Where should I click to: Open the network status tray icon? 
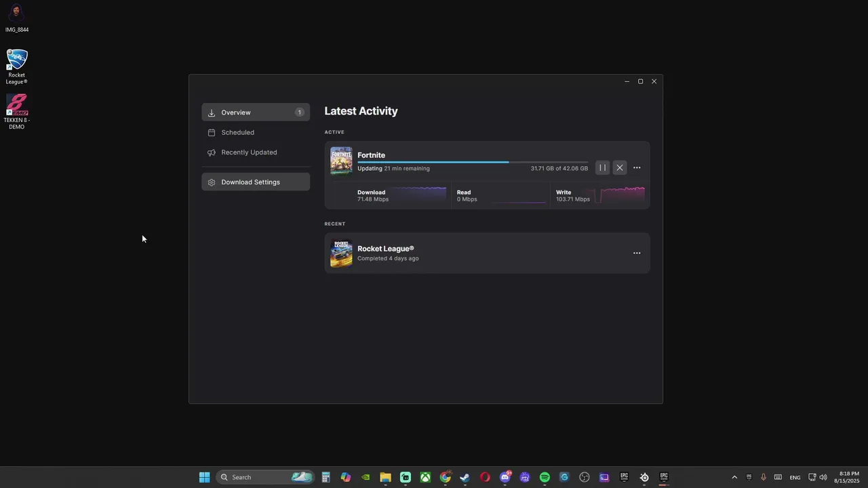(x=812, y=477)
